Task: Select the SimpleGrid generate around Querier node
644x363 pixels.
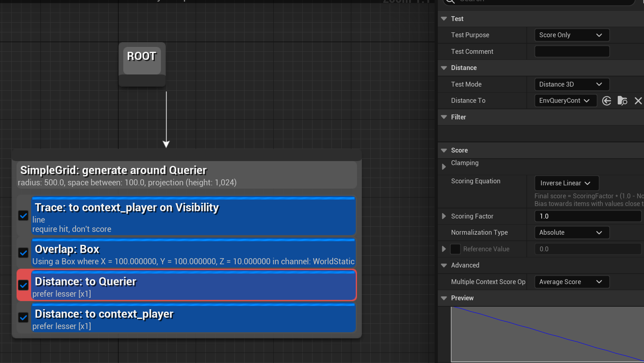Action: [x=186, y=175]
